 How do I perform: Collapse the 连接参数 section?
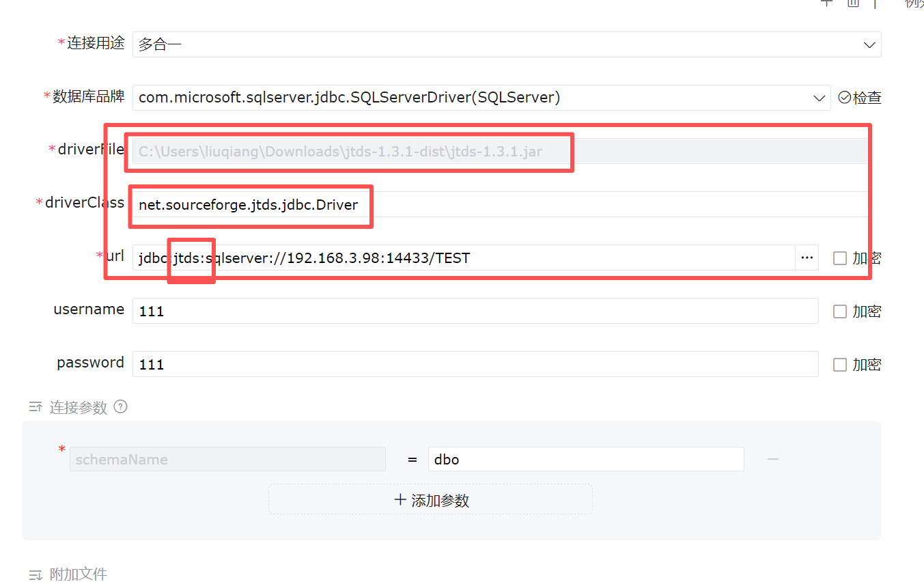click(x=36, y=408)
